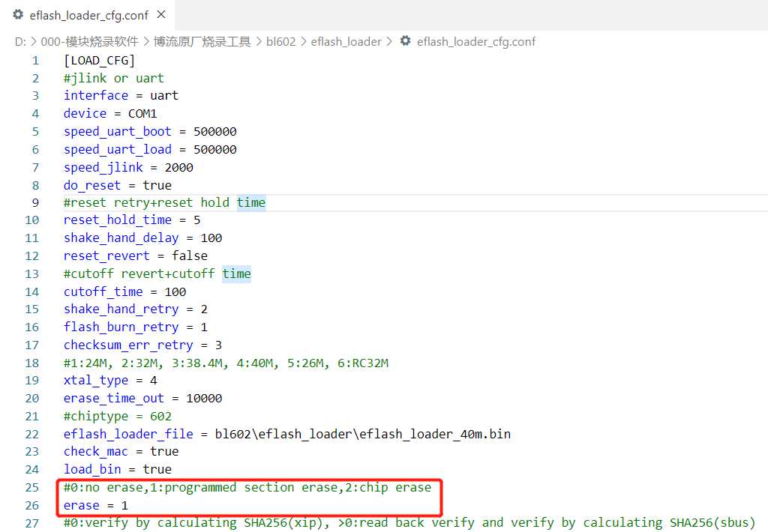
Task: Click the '#0:no erase' comment line
Action: 247,488
